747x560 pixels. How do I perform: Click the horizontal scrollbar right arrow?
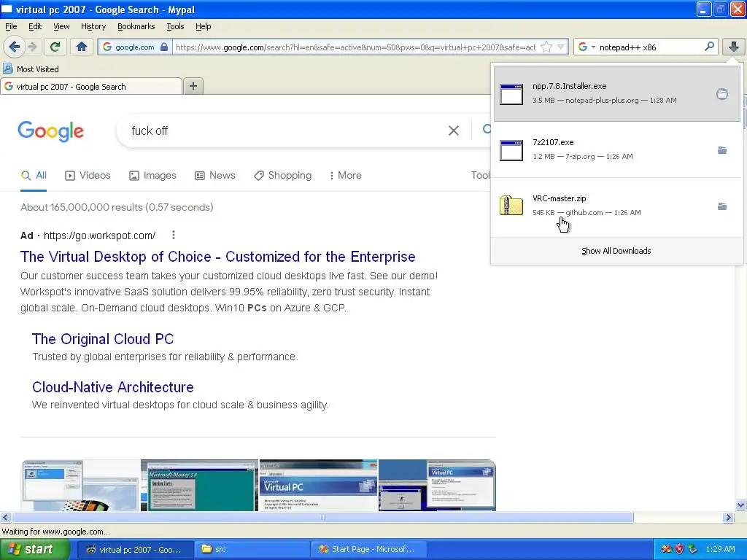(728, 517)
